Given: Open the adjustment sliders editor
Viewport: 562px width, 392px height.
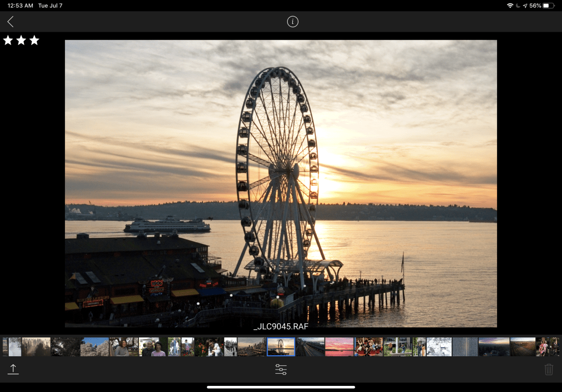Looking at the screenshot, I should click(x=281, y=370).
